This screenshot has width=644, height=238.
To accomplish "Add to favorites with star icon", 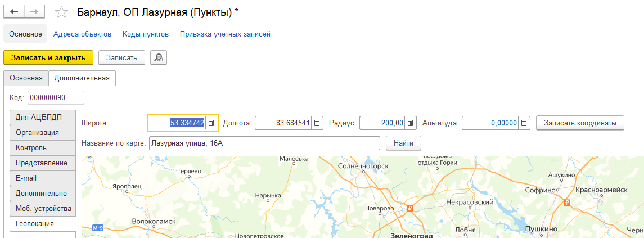I will tap(61, 12).
